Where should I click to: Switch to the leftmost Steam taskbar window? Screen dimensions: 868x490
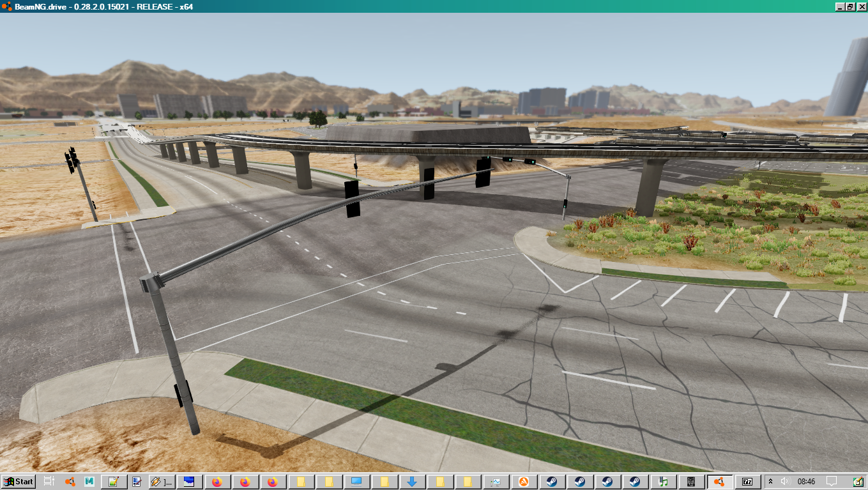[x=551, y=482]
